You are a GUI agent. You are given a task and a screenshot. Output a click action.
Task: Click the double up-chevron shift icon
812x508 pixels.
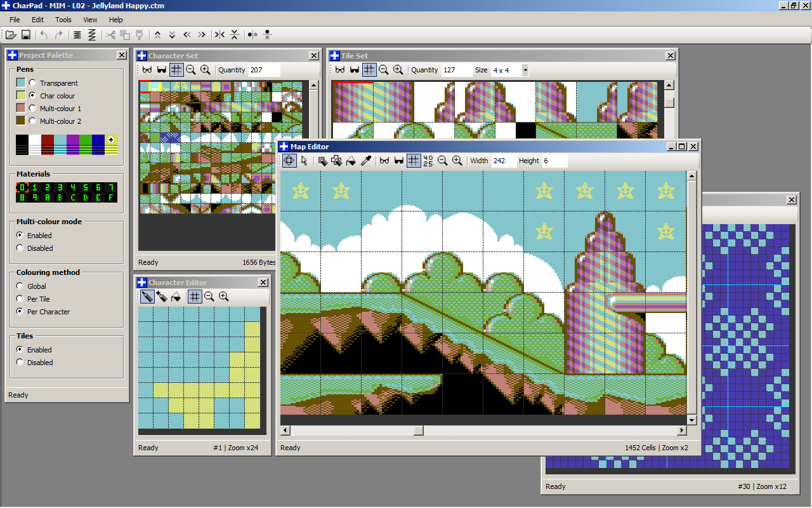pyautogui.click(x=157, y=35)
